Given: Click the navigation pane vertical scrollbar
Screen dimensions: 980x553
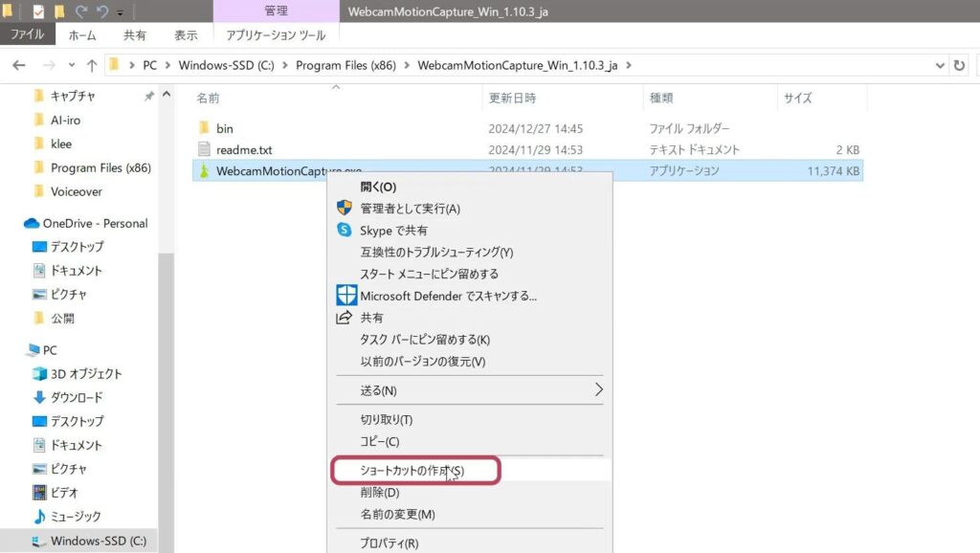Looking at the screenshot, I should [167, 383].
